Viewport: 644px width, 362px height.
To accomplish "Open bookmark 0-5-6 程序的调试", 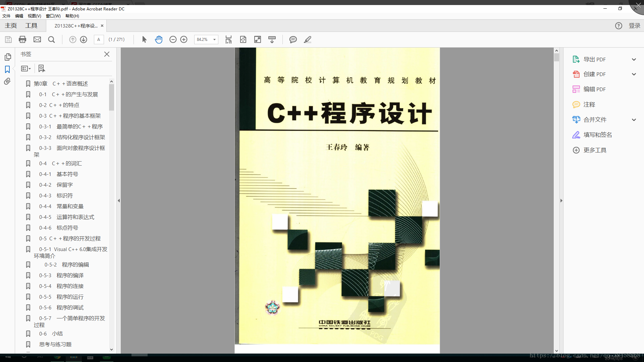I will (x=61, y=308).
